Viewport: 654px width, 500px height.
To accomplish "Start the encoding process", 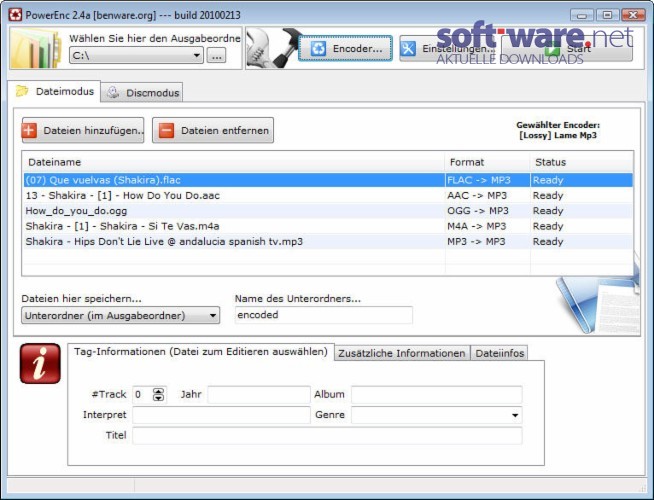I will point(568,48).
